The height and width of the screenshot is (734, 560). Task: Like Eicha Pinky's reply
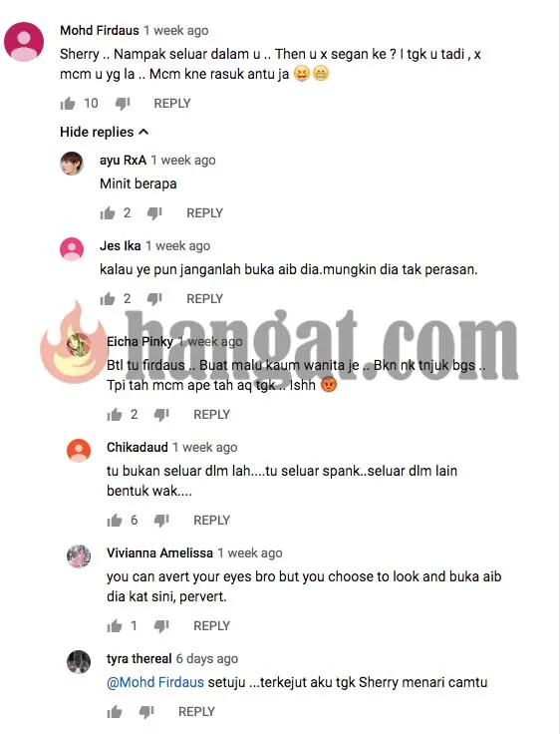click(x=115, y=415)
